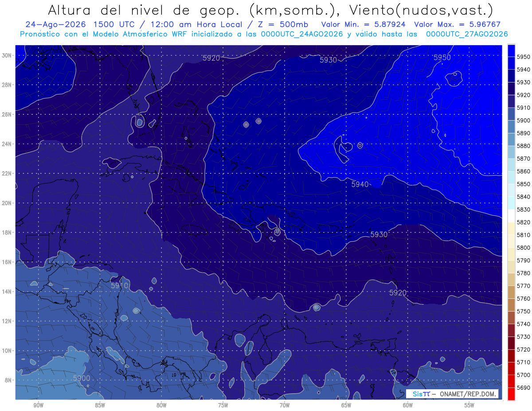The height and width of the screenshot is (411, 532).
Task: Click the '0000UTC_27AGO2026' valid-until timestamp
Action: 467,34
